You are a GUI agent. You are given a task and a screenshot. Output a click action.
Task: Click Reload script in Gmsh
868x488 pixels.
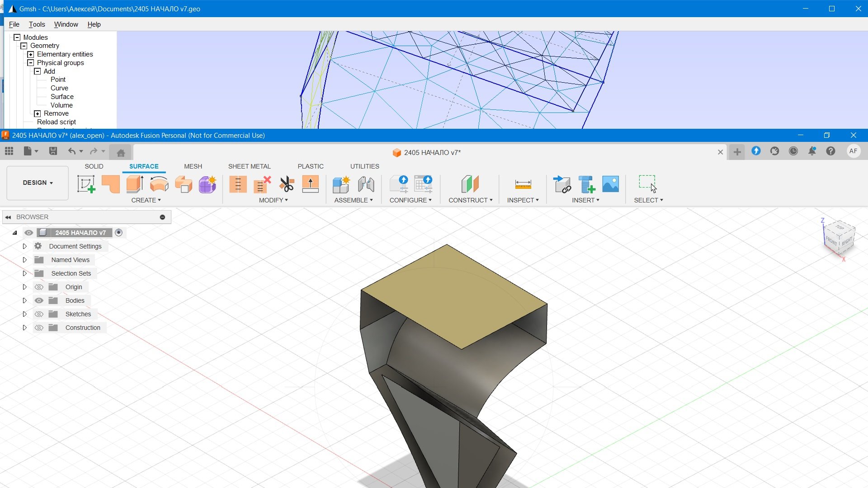pos(57,122)
